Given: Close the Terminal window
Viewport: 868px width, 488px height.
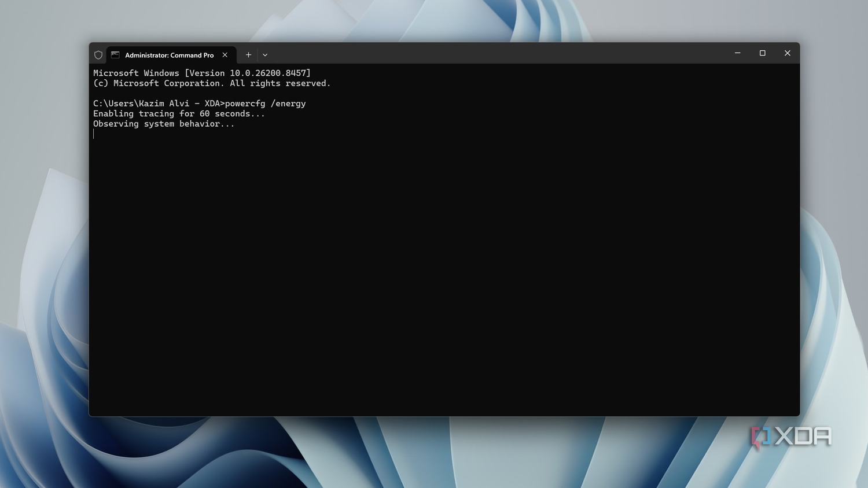Looking at the screenshot, I should tap(788, 53).
